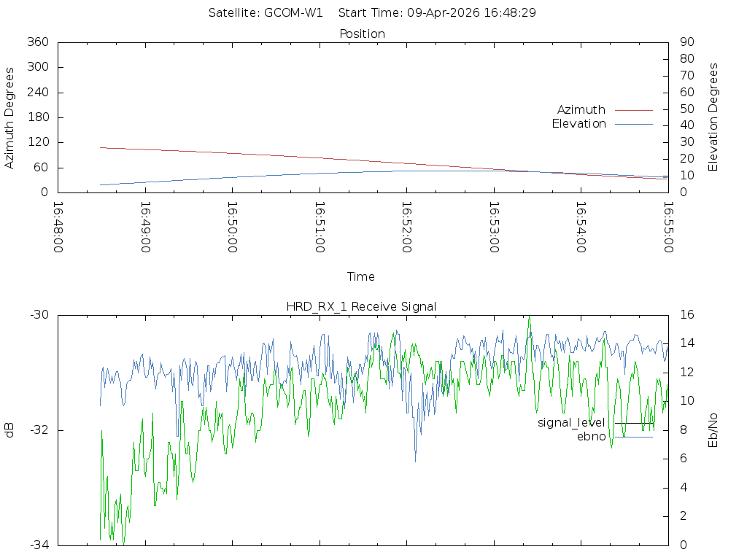The image size is (747, 560).
Task: Click the Elevation legend label
Action: point(578,124)
